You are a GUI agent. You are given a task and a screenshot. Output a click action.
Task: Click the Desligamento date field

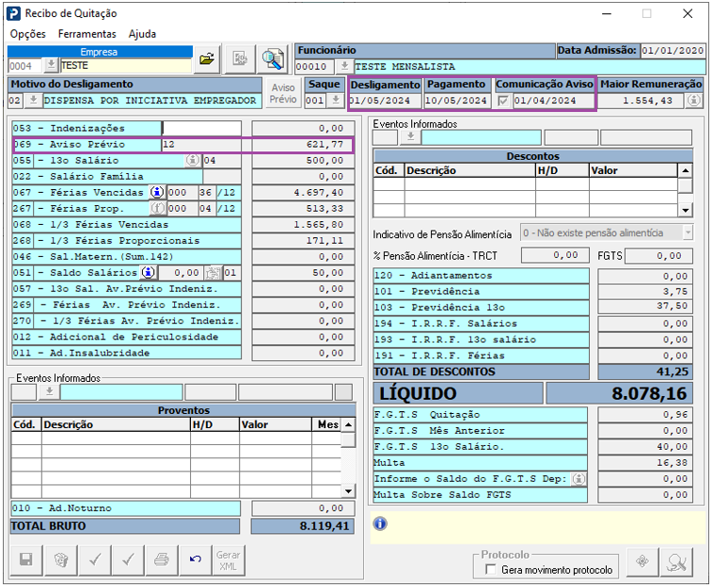(x=384, y=101)
